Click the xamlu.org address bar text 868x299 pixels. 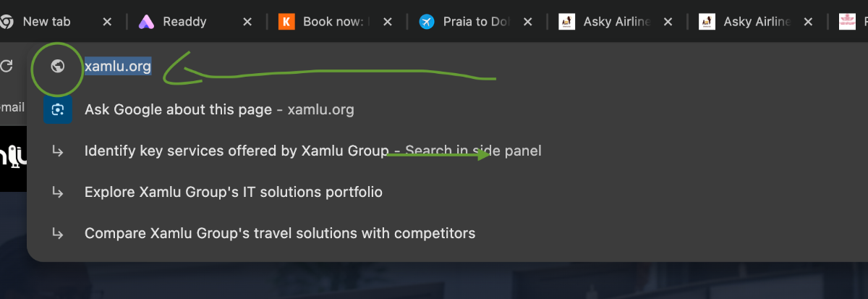pyautogui.click(x=118, y=67)
